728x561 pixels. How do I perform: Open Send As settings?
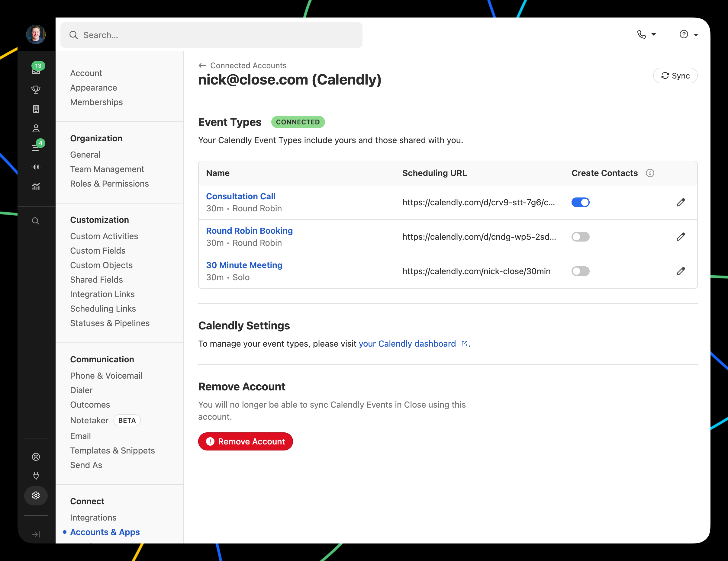point(86,465)
